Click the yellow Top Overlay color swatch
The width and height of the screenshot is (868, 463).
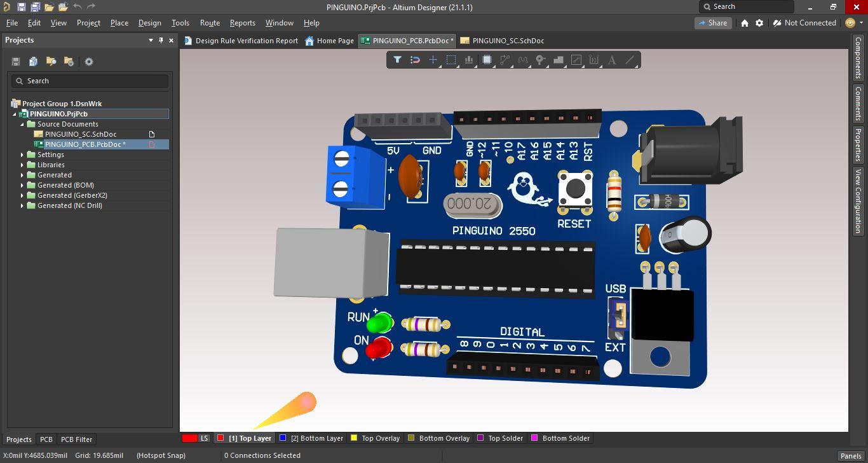(354, 438)
